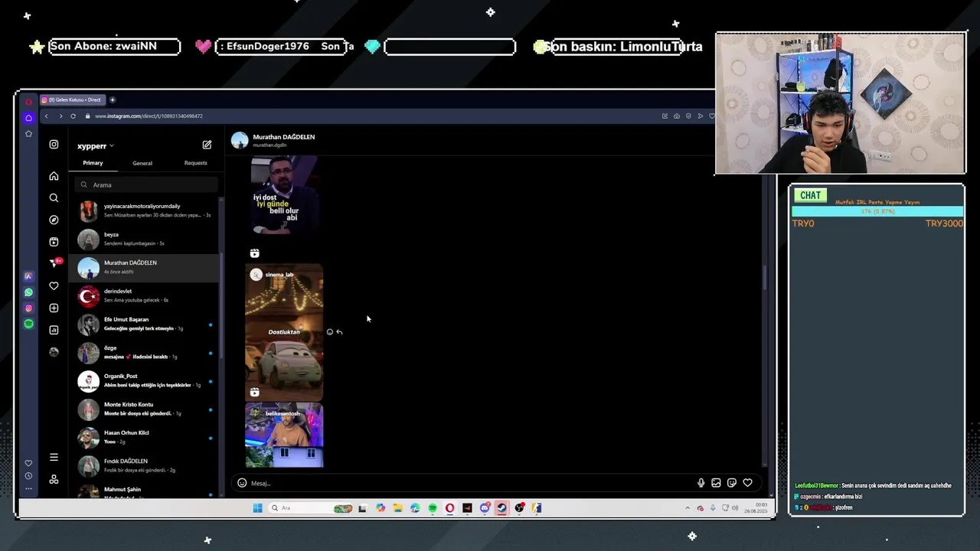Viewport: 980px width, 551px height.
Task: Open the Explore compass icon
Action: point(54,220)
